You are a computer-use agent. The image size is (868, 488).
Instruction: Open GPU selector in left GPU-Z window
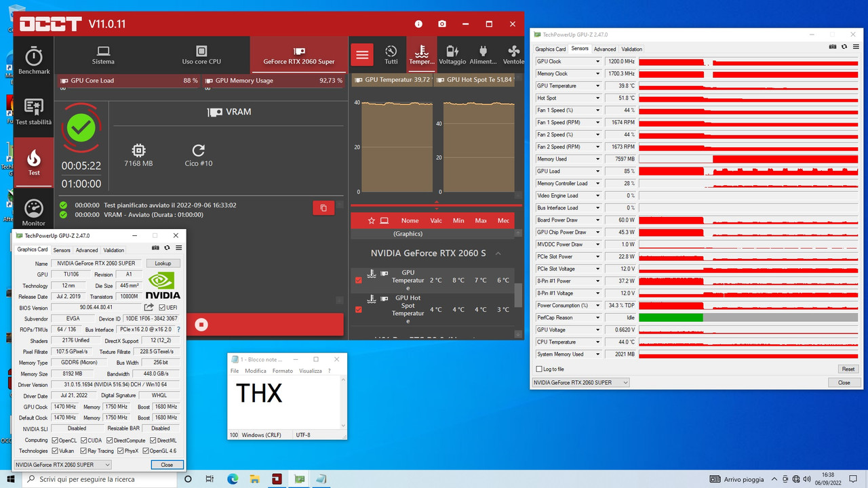tap(63, 465)
